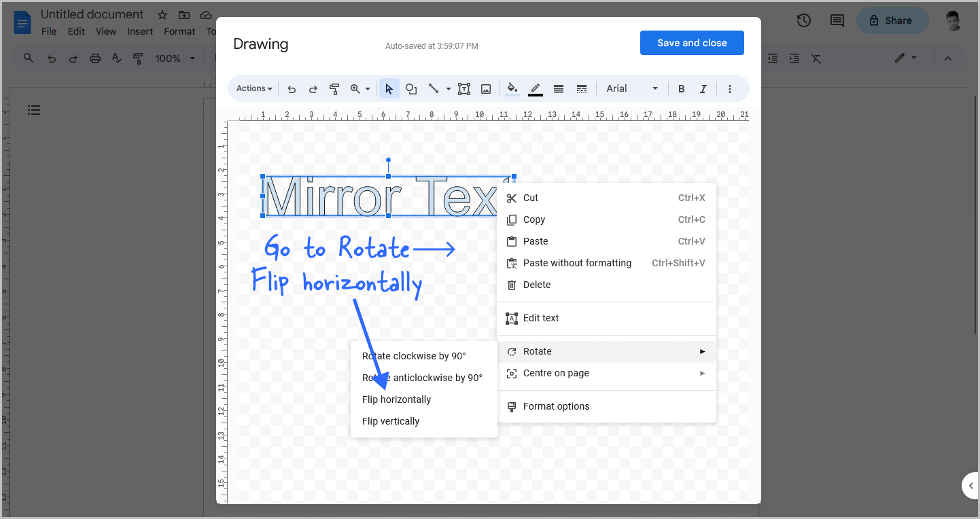Choose Flip horizontally from the Rotate submenu
This screenshot has height=519, width=980.
396,399
